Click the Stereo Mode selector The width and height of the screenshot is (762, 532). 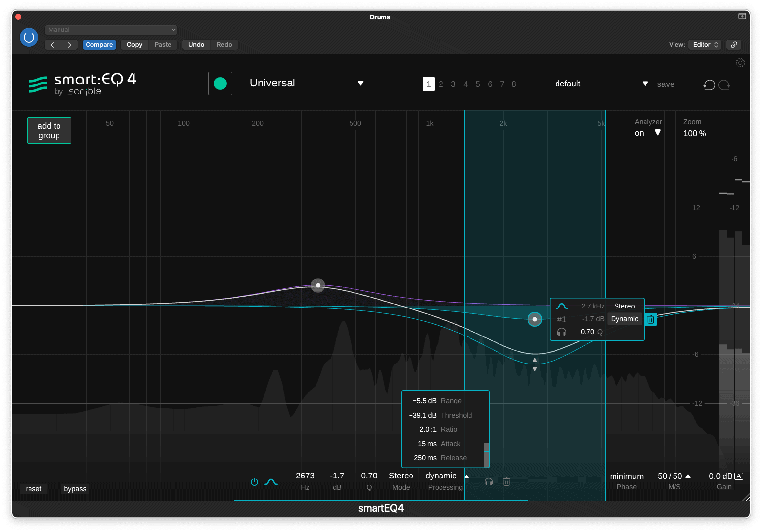click(401, 476)
